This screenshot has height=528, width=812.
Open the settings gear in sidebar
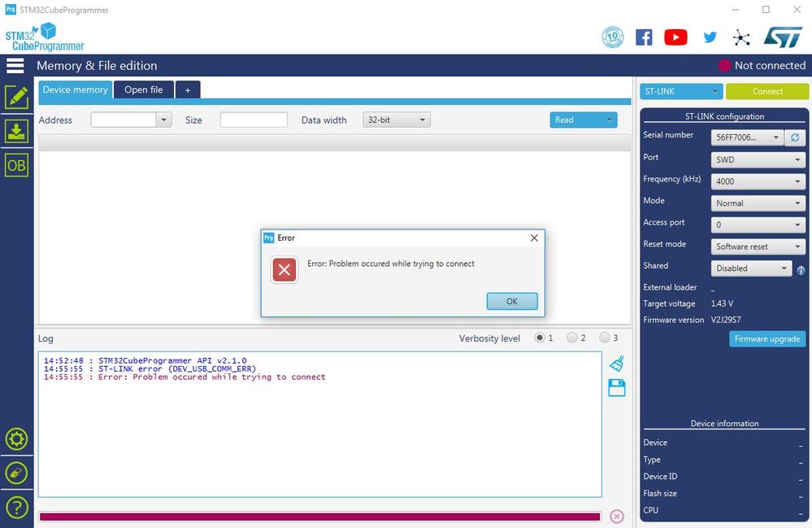pyautogui.click(x=16, y=439)
